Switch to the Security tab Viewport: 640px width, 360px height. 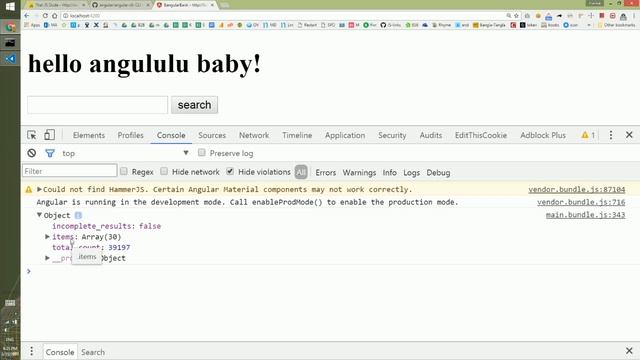click(x=392, y=135)
